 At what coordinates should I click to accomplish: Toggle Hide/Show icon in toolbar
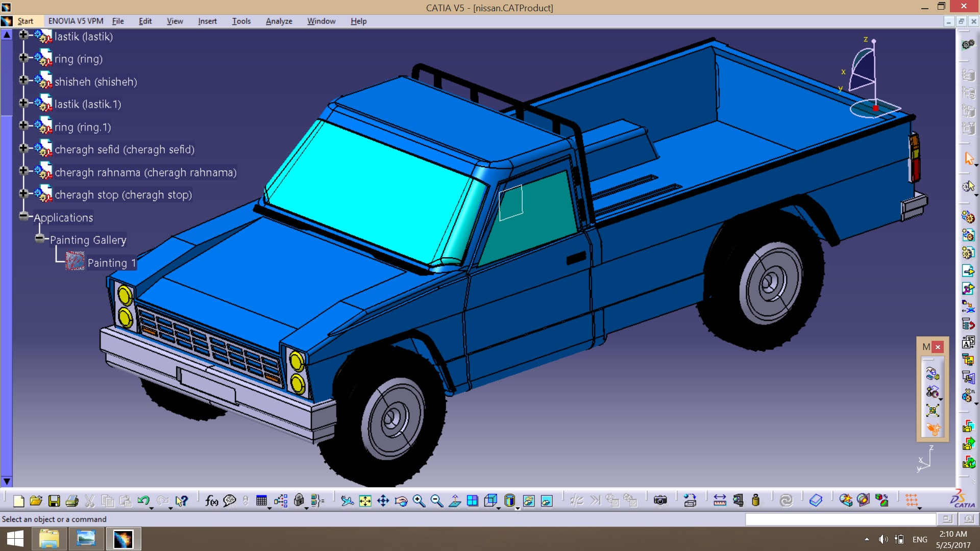click(529, 501)
